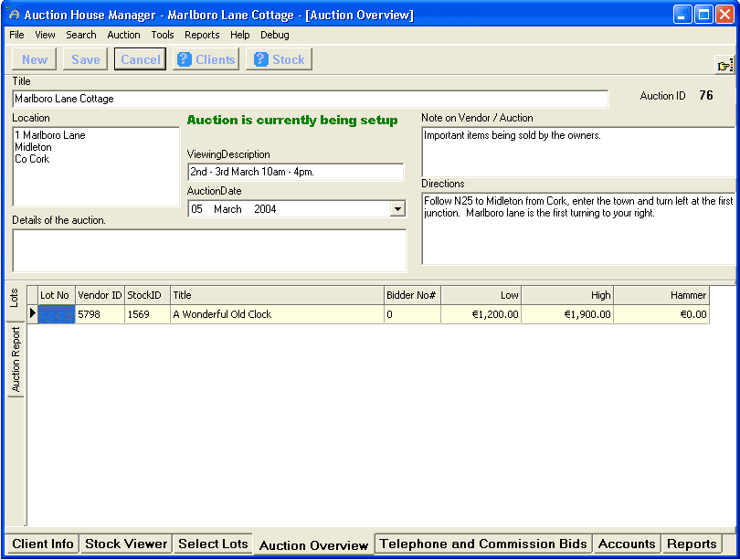This screenshot has height=560, width=740.
Task: Open the Debug menu
Action: tap(275, 35)
